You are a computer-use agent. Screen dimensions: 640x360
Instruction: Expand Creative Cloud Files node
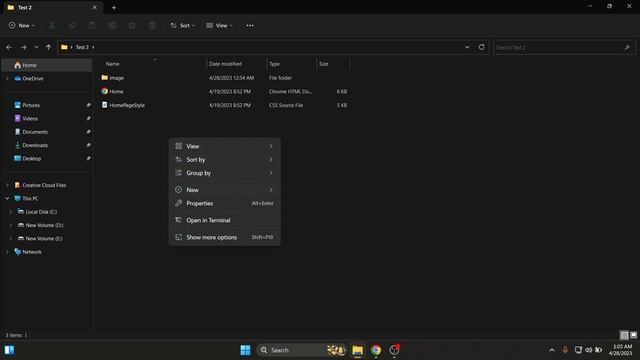[7, 185]
